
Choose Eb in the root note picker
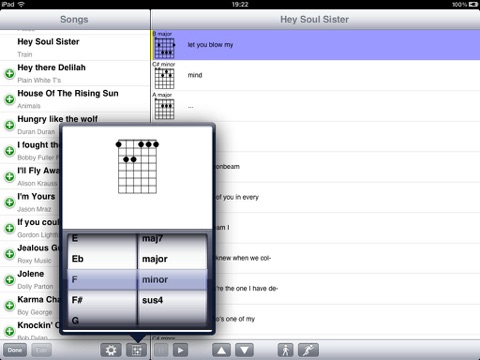pos(102,259)
